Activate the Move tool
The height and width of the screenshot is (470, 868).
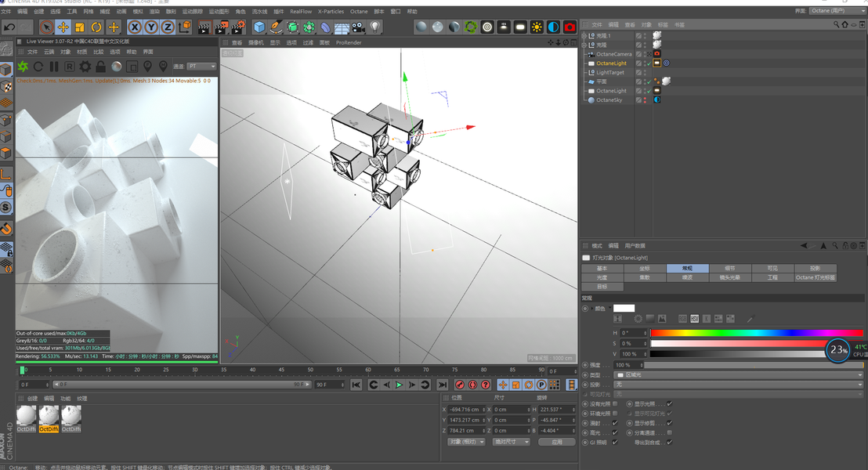tap(63, 27)
